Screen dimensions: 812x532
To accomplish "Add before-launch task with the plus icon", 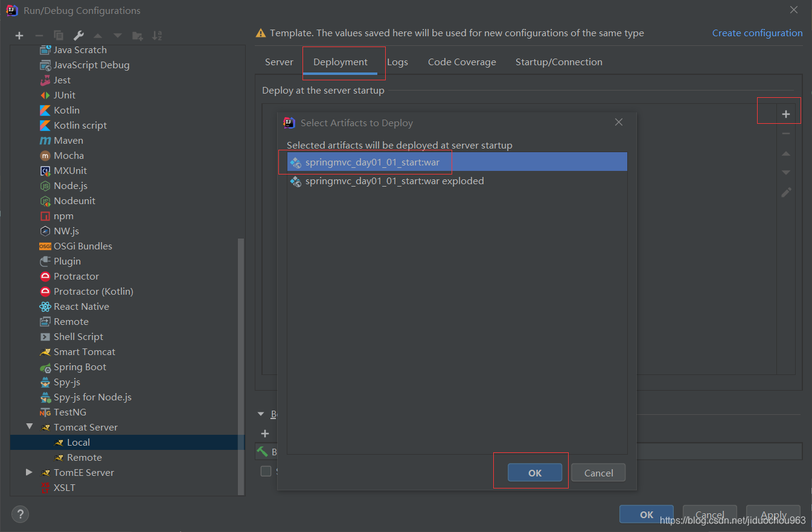I will 264,434.
